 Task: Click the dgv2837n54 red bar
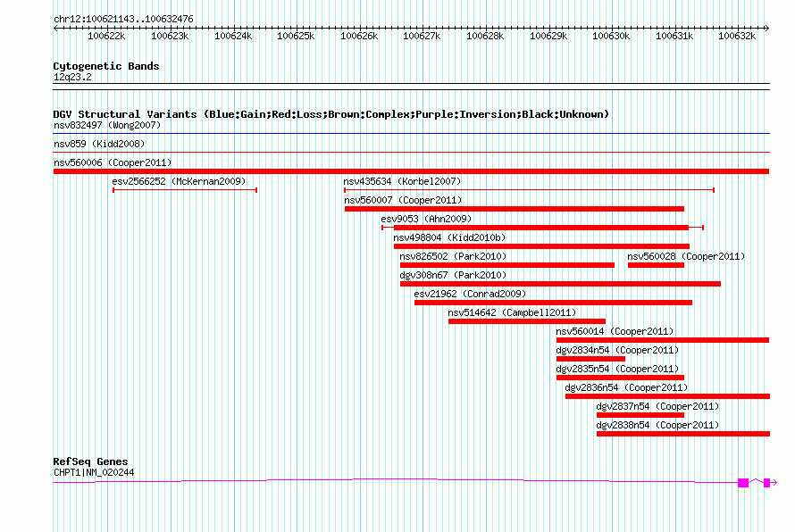click(x=640, y=415)
